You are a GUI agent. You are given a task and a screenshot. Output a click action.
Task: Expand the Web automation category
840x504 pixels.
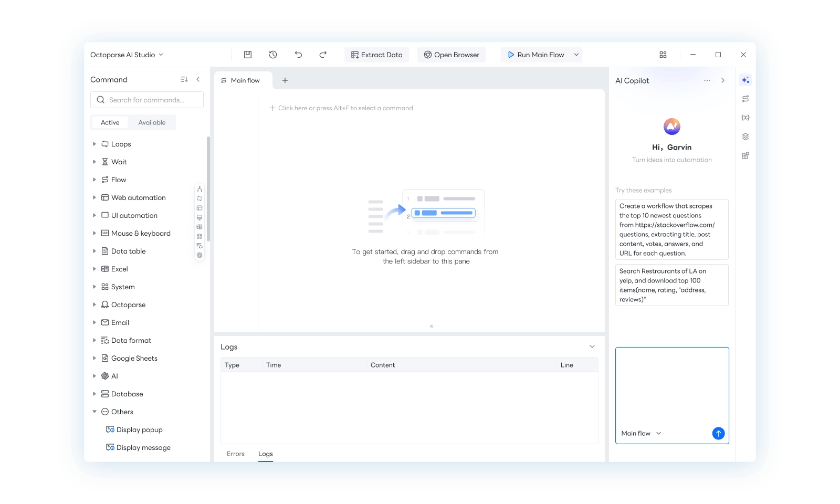pyautogui.click(x=94, y=197)
